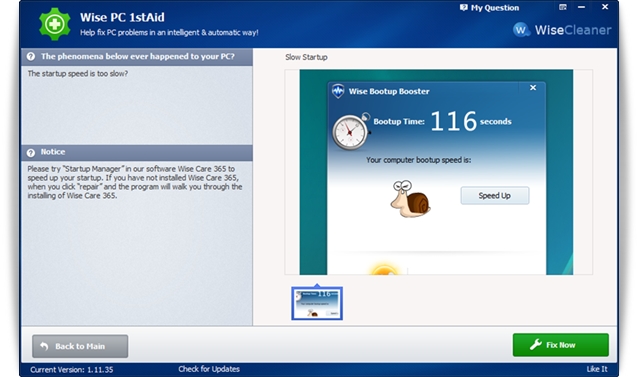Select the small bootup screenshot thumbnail
The width and height of the screenshot is (638, 377).
tap(317, 303)
